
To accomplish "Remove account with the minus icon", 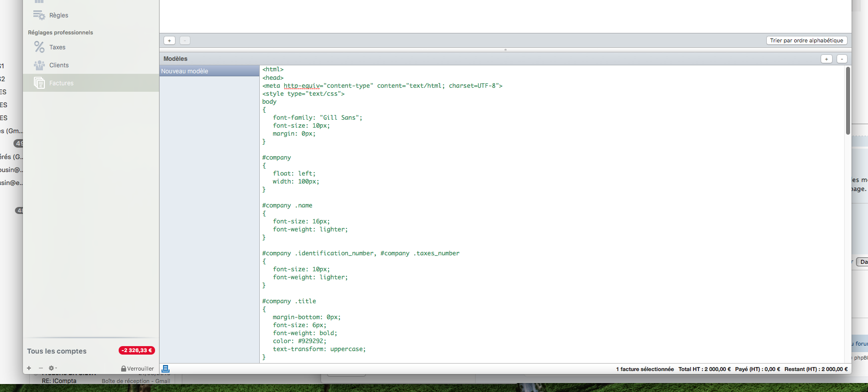I will (41, 368).
